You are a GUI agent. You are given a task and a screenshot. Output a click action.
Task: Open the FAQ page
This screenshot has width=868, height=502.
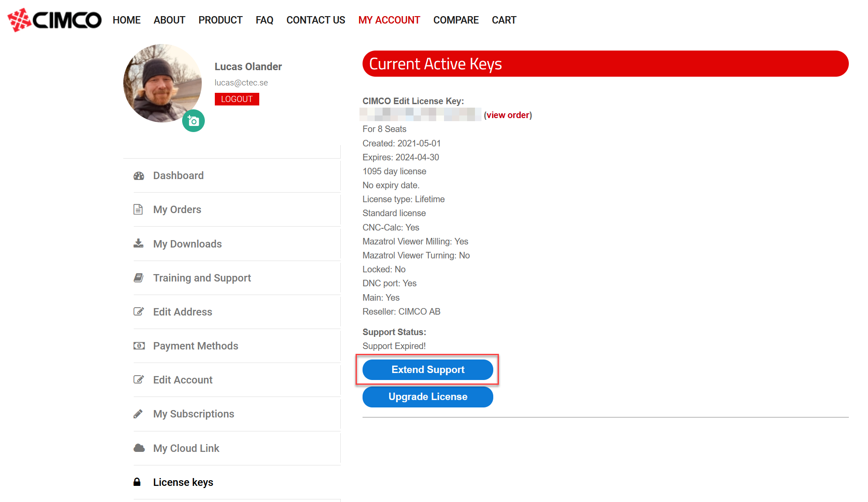[264, 20]
